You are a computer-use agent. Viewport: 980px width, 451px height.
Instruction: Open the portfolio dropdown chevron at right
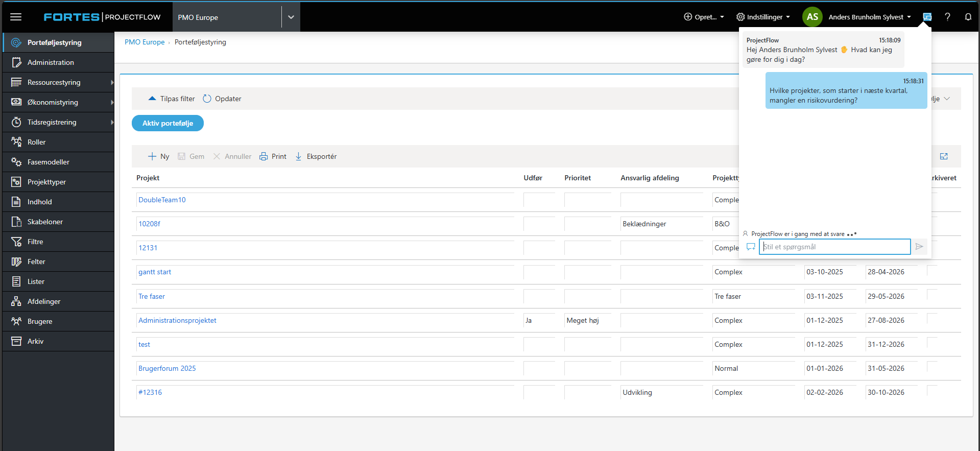coord(947,99)
